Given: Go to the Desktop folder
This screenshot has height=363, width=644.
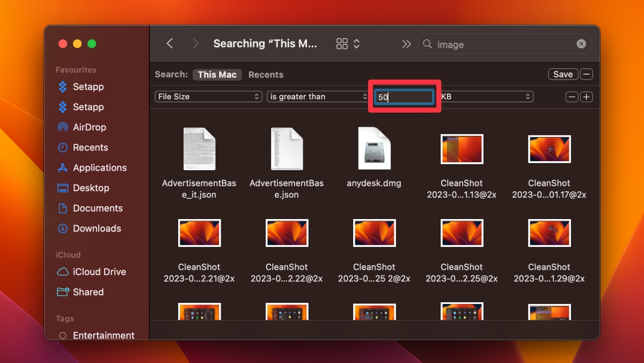Looking at the screenshot, I should [89, 188].
